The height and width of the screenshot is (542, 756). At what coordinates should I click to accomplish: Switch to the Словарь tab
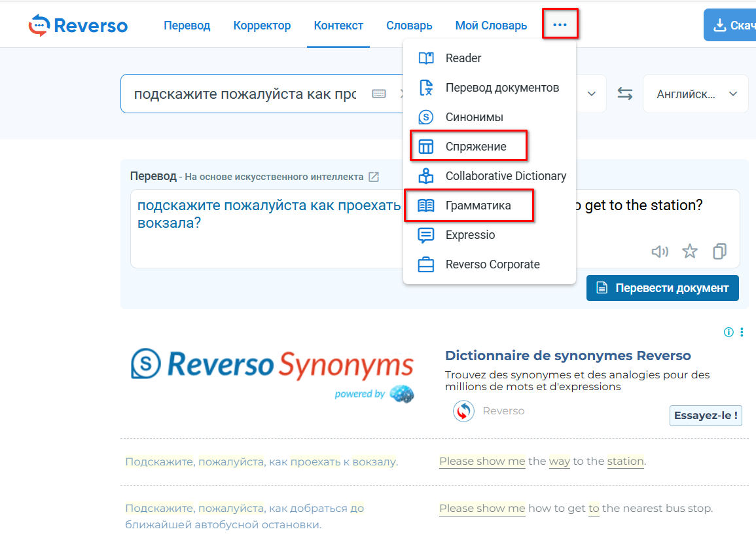coord(409,26)
